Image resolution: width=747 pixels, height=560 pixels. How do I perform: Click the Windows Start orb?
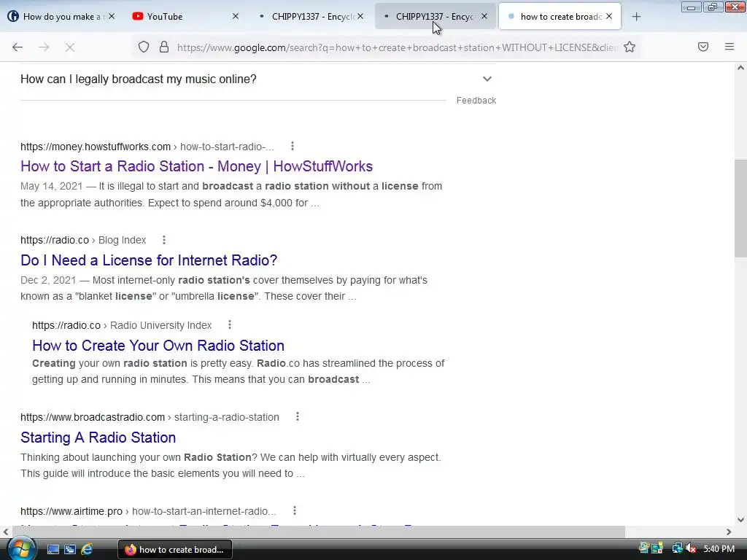point(20,549)
